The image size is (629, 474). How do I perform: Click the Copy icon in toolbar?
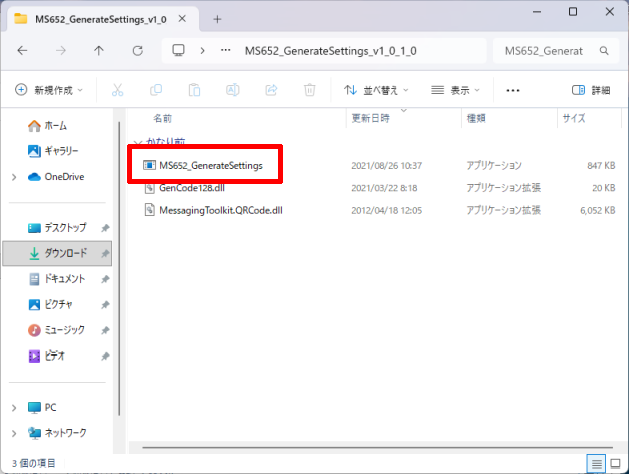[x=156, y=90]
